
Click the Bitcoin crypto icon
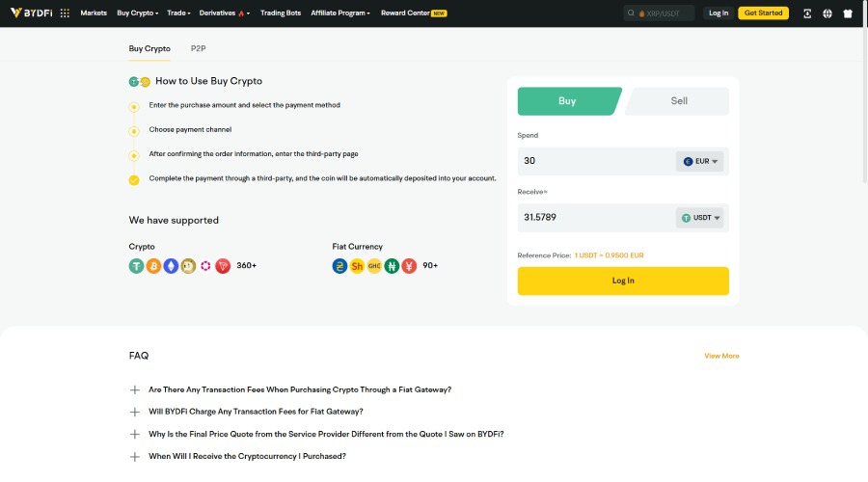point(153,266)
